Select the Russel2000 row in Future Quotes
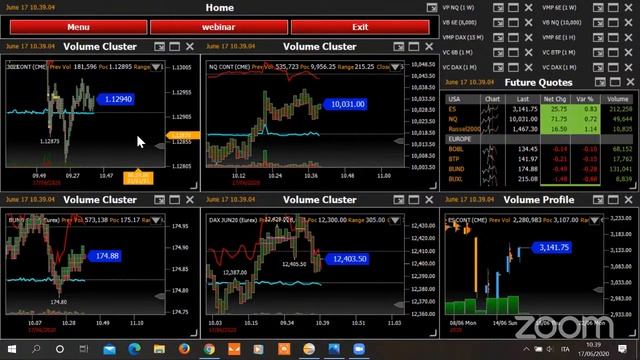 coord(539,129)
